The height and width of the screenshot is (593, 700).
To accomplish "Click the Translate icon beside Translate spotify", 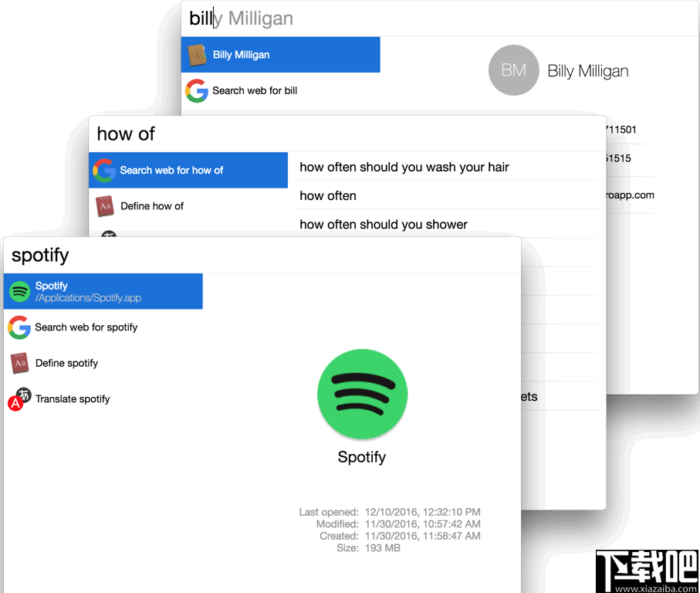I will 19,398.
